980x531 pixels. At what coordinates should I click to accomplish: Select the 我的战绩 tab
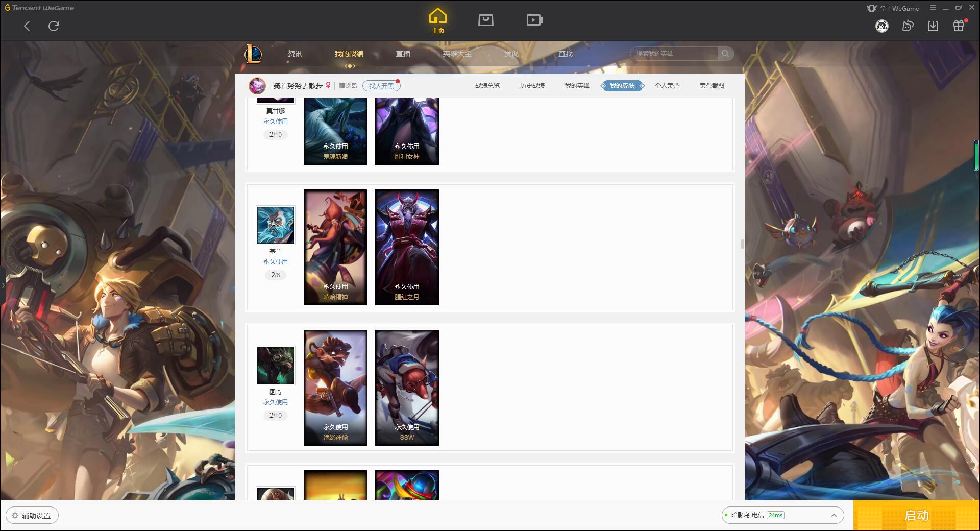click(x=349, y=54)
